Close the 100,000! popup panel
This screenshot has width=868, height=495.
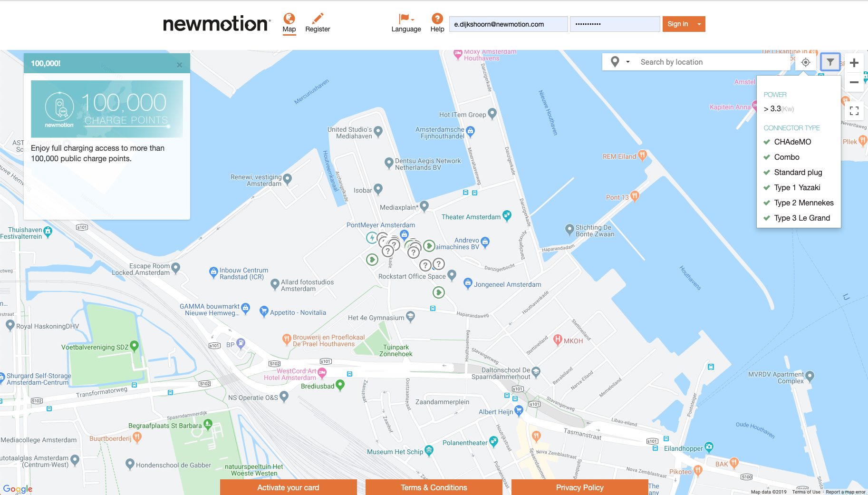click(179, 65)
